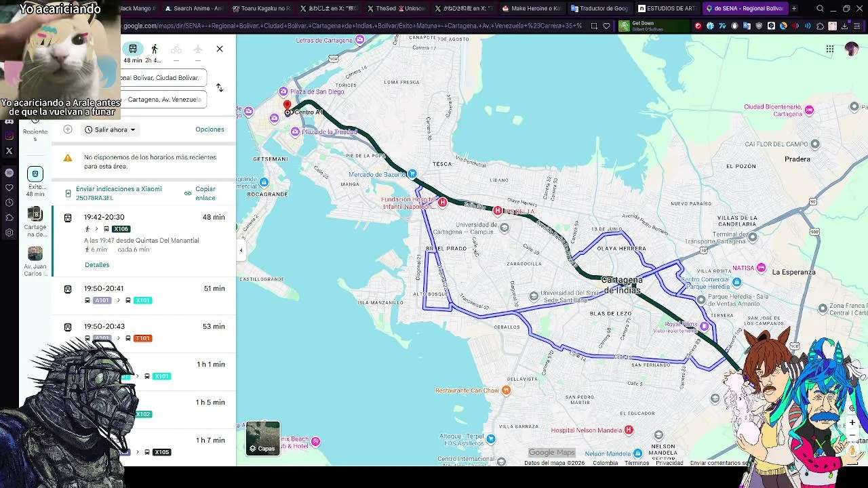Select the transit travel mode icon
The height and width of the screenshot is (488, 868).
coord(133,49)
